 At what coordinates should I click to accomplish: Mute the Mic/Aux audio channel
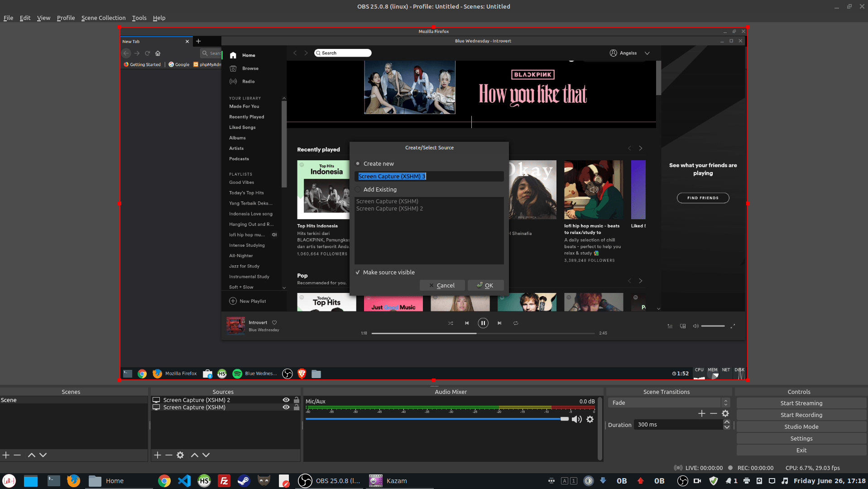click(x=577, y=419)
